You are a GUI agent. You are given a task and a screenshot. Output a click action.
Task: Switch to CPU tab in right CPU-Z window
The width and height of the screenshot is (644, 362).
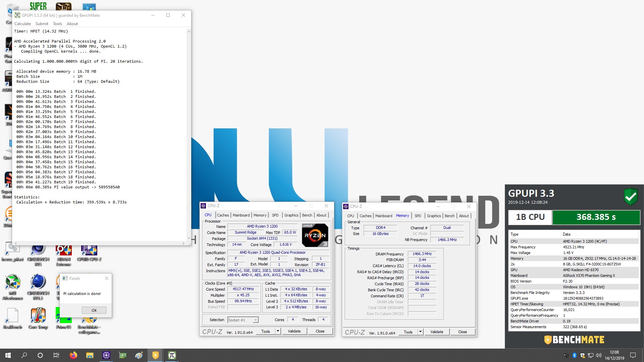(351, 216)
